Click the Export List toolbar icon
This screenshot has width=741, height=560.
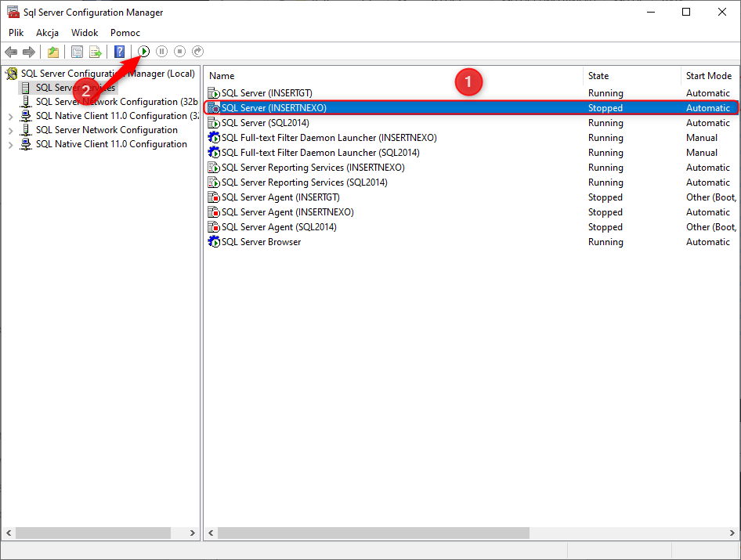pos(95,52)
